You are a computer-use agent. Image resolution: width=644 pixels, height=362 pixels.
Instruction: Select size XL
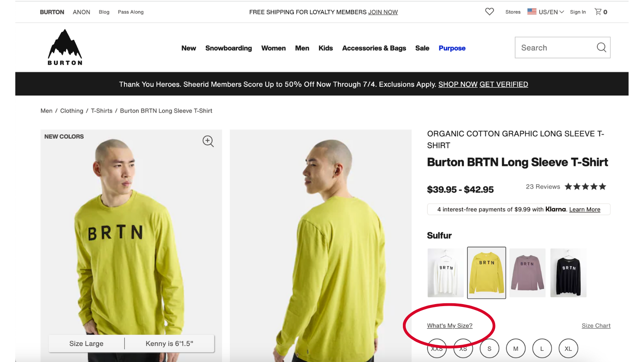568,348
